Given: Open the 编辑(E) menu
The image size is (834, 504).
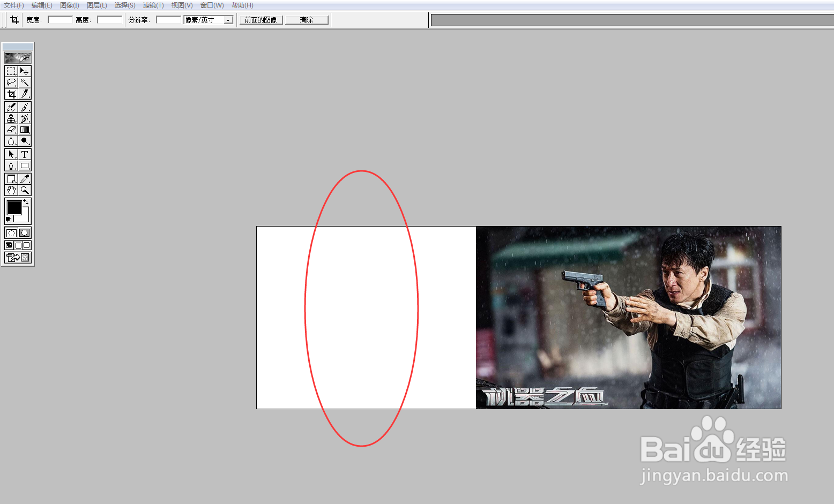Looking at the screenshot, I should (x=42, y=5).
